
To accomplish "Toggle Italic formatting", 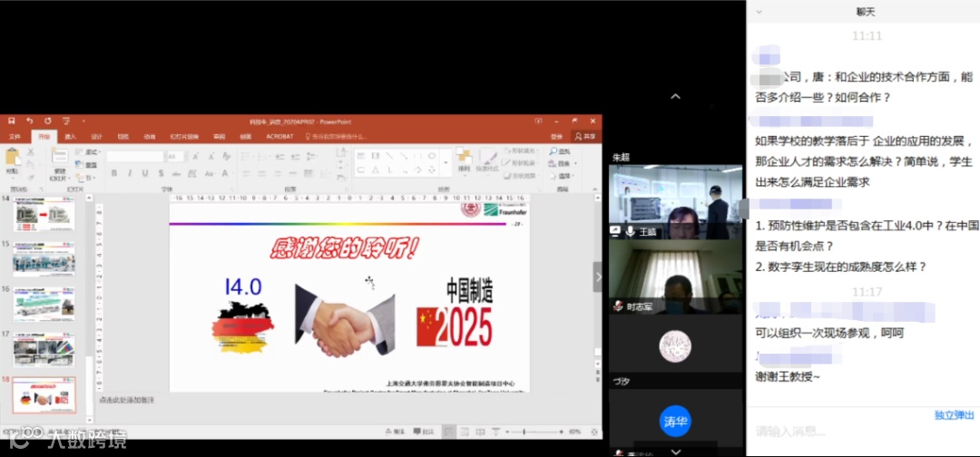I will pyautogui.click(x=130, y=173).
